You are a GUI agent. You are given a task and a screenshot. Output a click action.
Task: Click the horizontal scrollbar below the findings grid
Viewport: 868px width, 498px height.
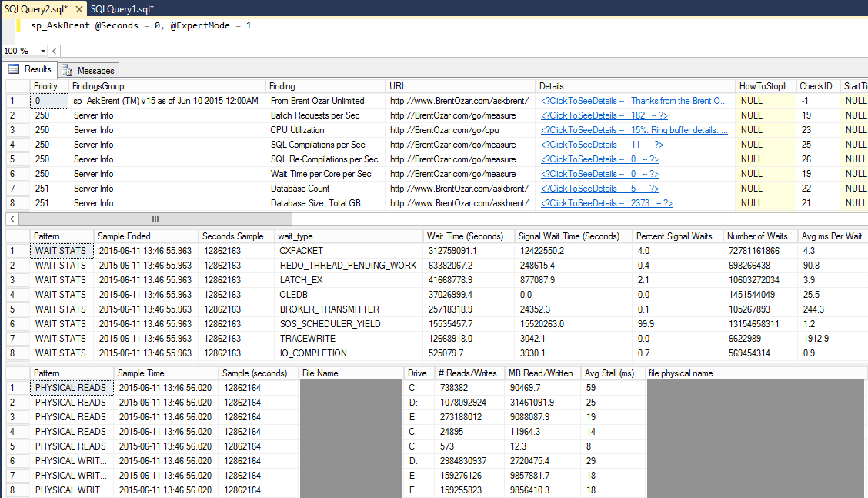[154, 219]
